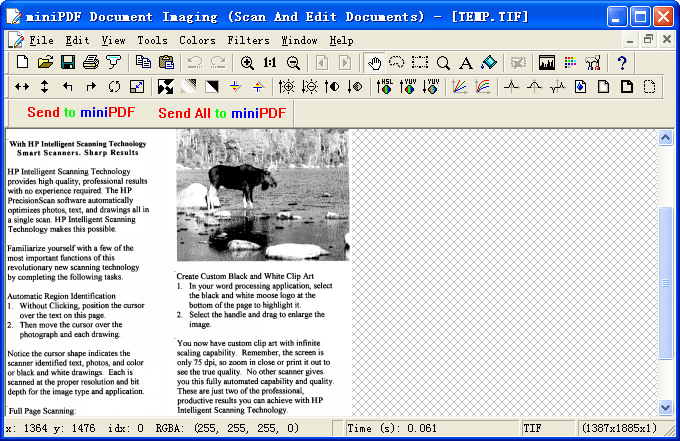Click the RGBA: (255, 255, 255, 0) status text
Viewport: 680px width, 441px height.
[x=227, y=428]
